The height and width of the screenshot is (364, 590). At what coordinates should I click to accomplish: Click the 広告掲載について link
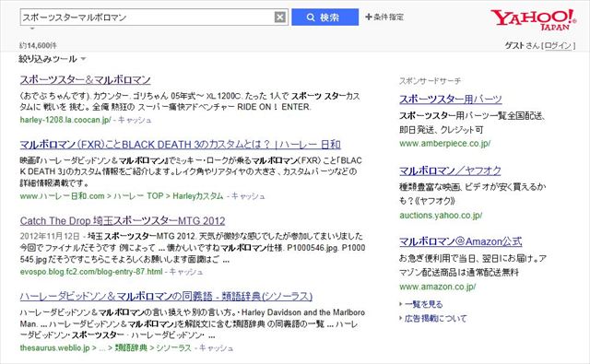pyautogui.click(x=435, y=319)
